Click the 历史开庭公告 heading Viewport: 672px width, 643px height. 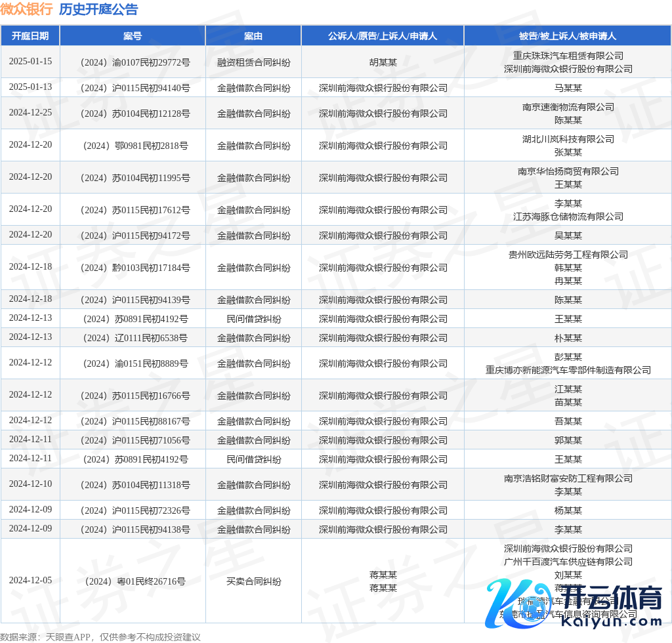(x=98, y=9)
